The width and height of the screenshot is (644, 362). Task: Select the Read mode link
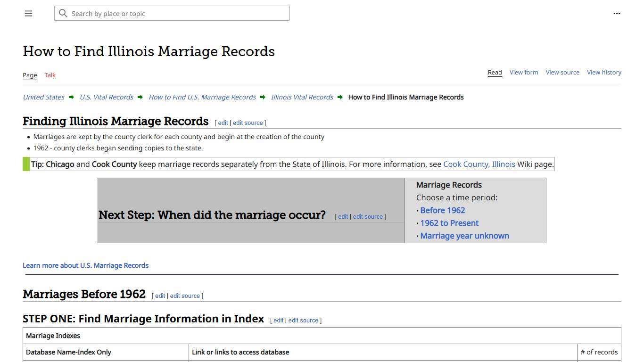[x=495, y=72]
